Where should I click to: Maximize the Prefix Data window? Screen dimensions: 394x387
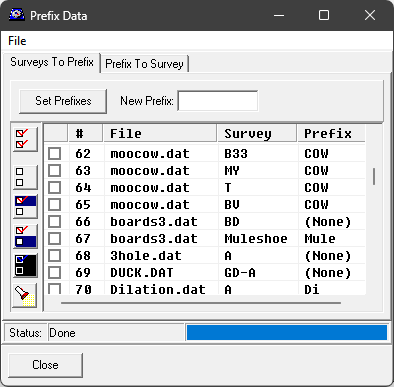(324, 15)
